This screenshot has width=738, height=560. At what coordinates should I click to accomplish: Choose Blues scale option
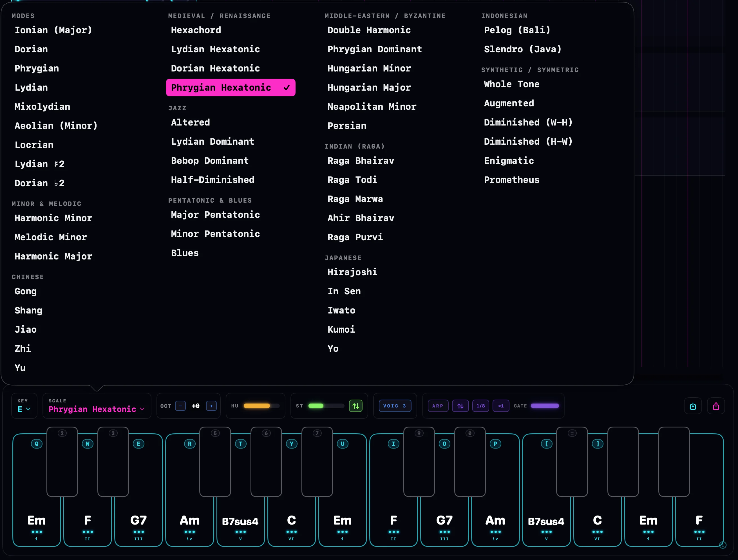(185, 253)
